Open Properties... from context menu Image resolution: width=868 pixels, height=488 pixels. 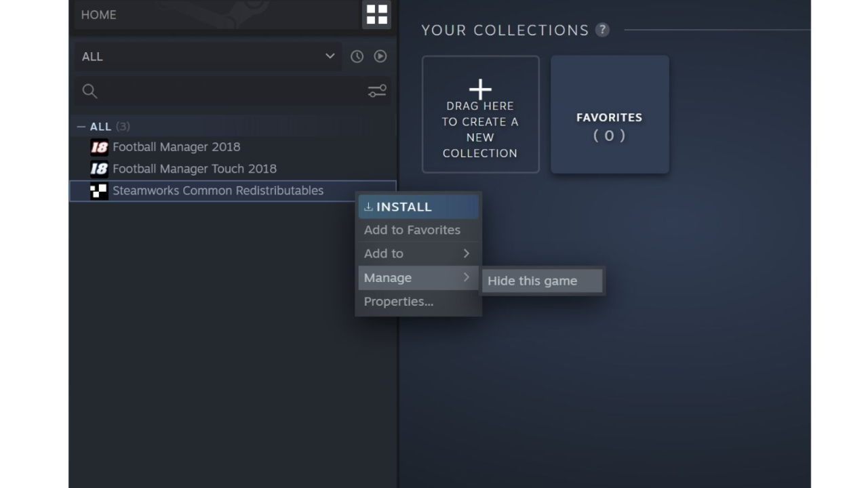click(418, 302)
